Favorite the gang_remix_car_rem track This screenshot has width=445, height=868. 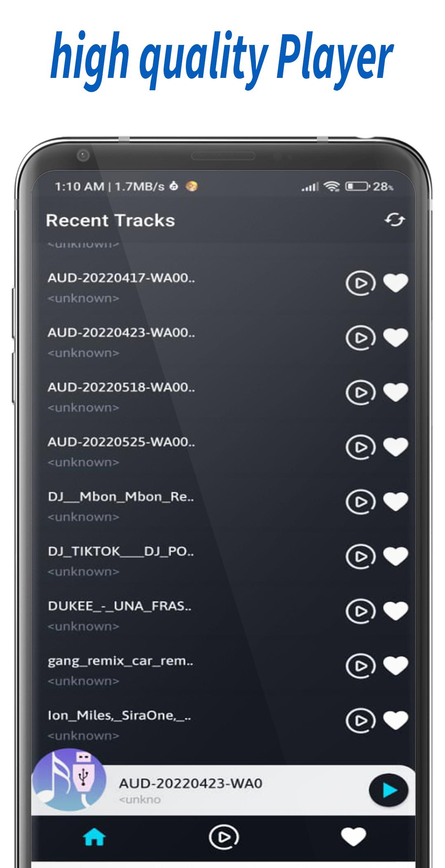pos(396,665)
